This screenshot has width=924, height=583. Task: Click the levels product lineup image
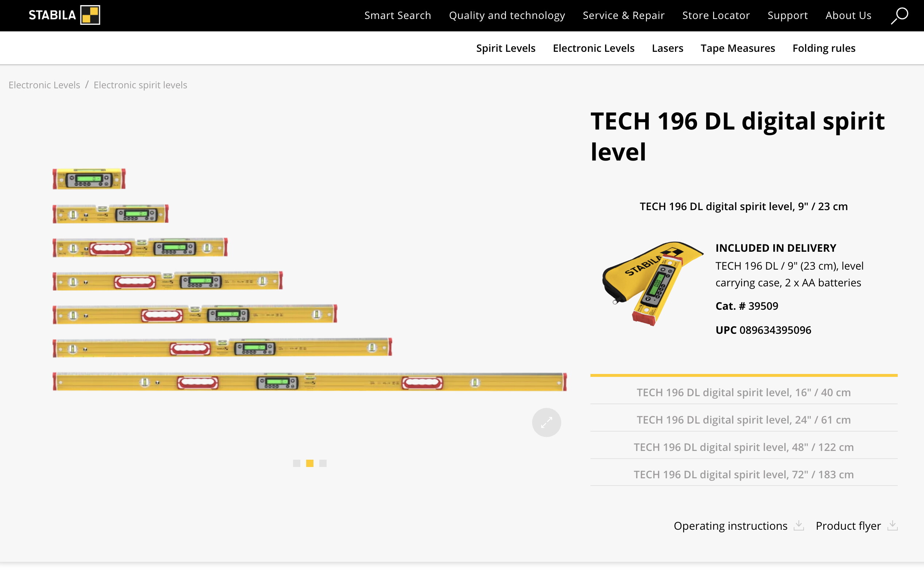[309, 280]
